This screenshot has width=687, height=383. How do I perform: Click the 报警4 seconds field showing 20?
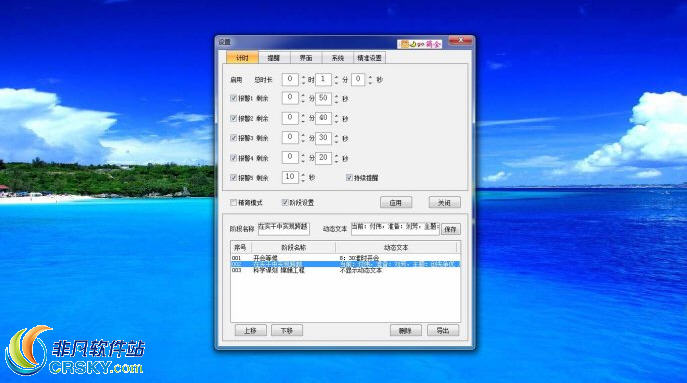click(x=323, y=157)
